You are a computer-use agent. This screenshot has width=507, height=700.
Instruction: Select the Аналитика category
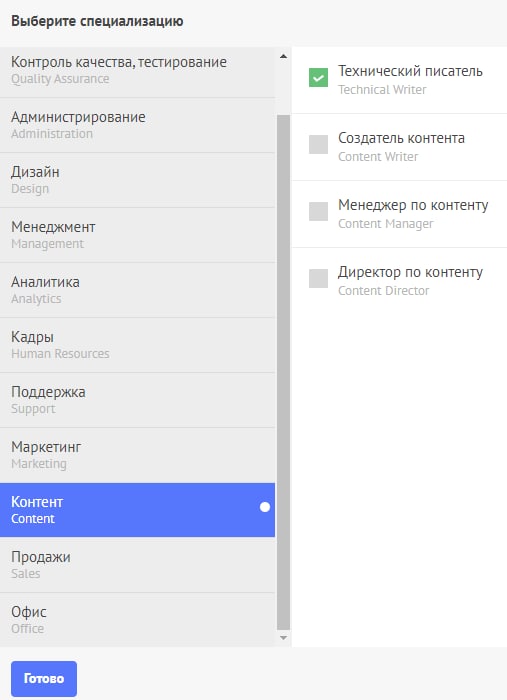point(137,290)
